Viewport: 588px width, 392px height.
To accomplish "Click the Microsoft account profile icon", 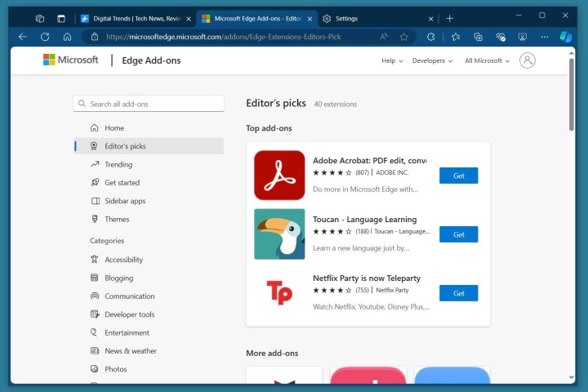I will point(528,60).
